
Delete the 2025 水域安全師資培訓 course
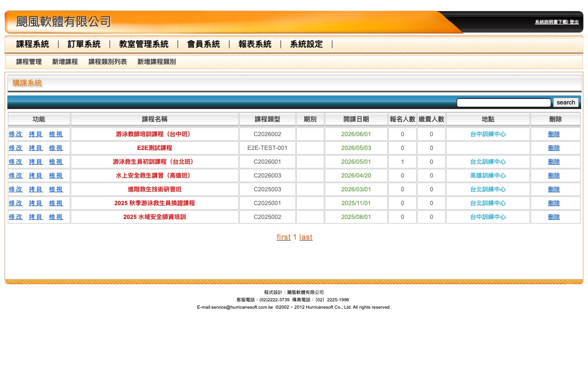pos(554,217)
